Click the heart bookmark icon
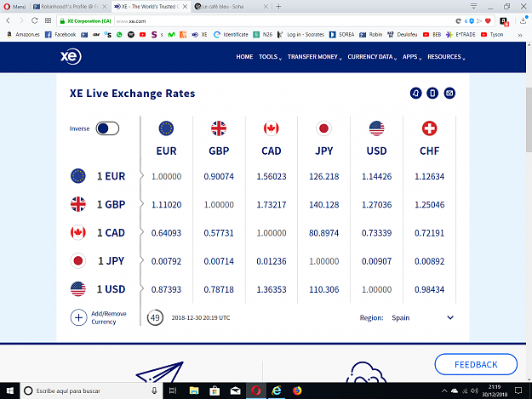The width and height of the screenshot is (532, 399). [488, 21]
